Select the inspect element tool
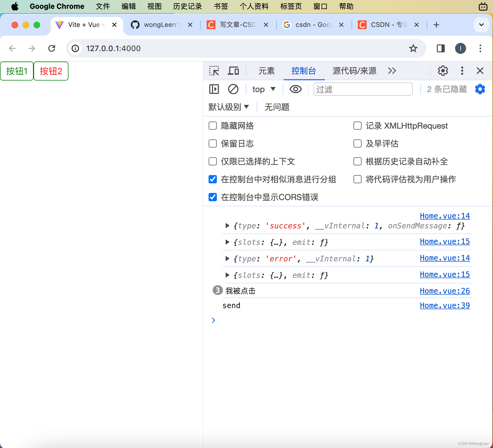 tap(215, 71)
